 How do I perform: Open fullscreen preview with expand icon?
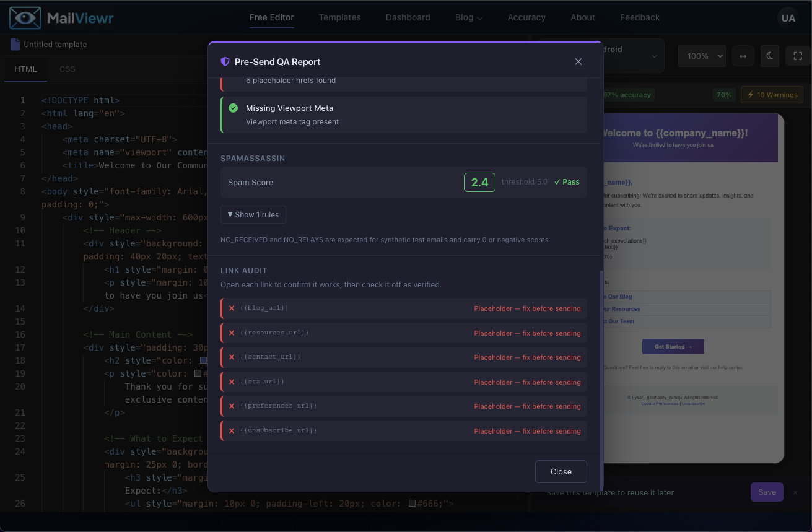click(x=798, y=56)
